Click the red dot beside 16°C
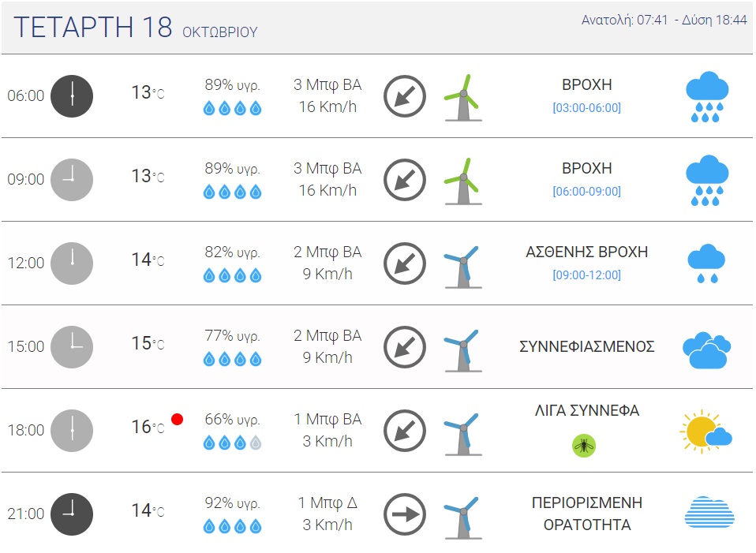 point(177,419)
